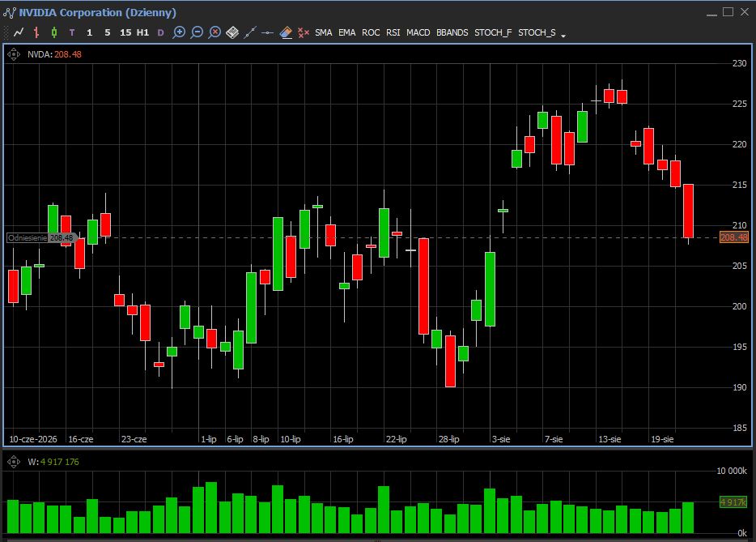The width and height of the screenshot is (756, 542).
Task: Click the pan arrows icon on price chart
Action: pos(14,54)
